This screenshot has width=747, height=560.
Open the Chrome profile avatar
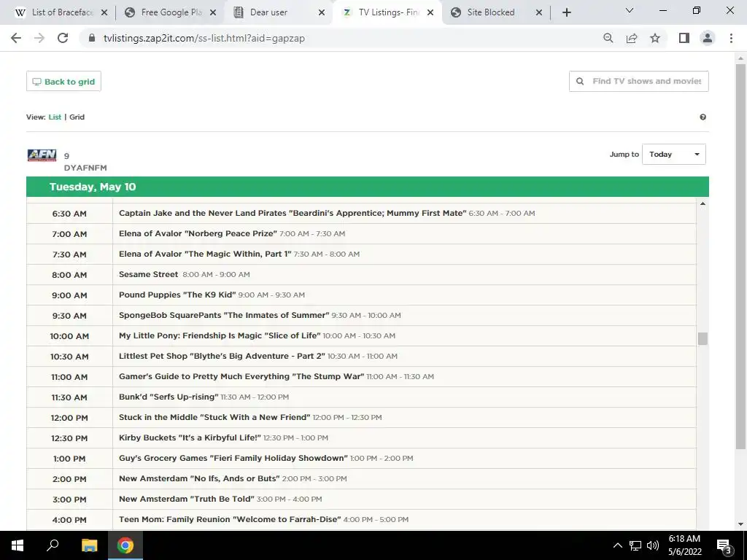[708, 38]
